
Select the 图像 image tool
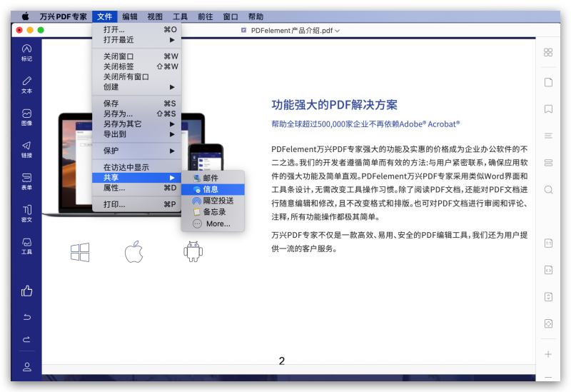point(26,116)
